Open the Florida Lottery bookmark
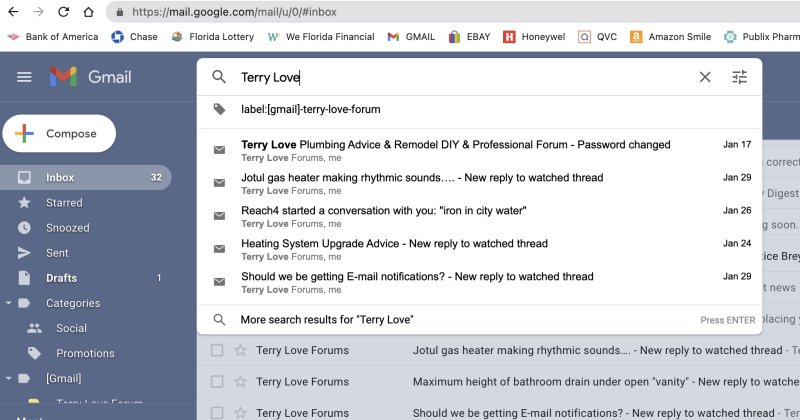This screenshot has width=800, height=420. click(x=213, y=37)
